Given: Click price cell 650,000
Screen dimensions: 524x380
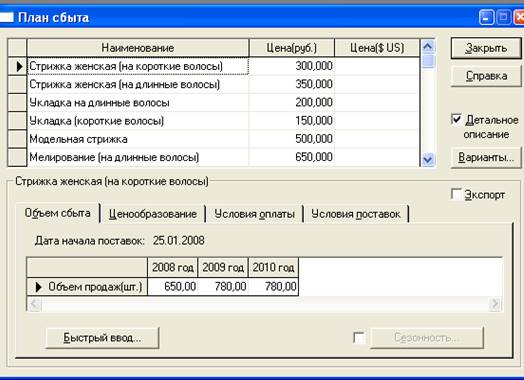Looking at the screenshot, I should point(291,157).
